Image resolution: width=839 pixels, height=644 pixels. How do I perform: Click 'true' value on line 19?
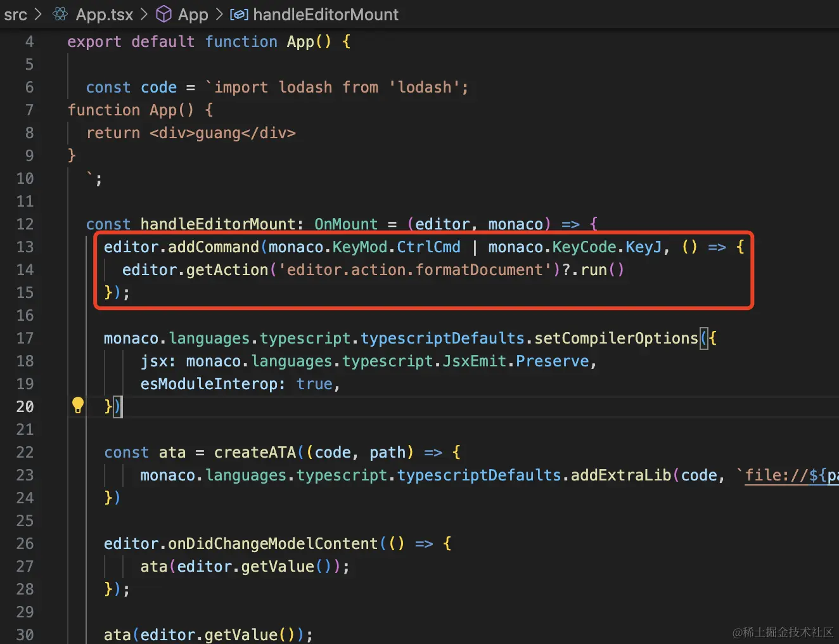(314, 384)
